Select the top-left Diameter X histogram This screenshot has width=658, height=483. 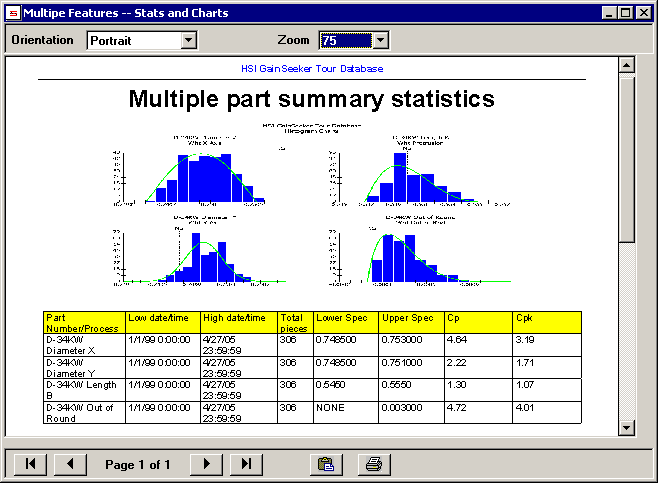192,172
